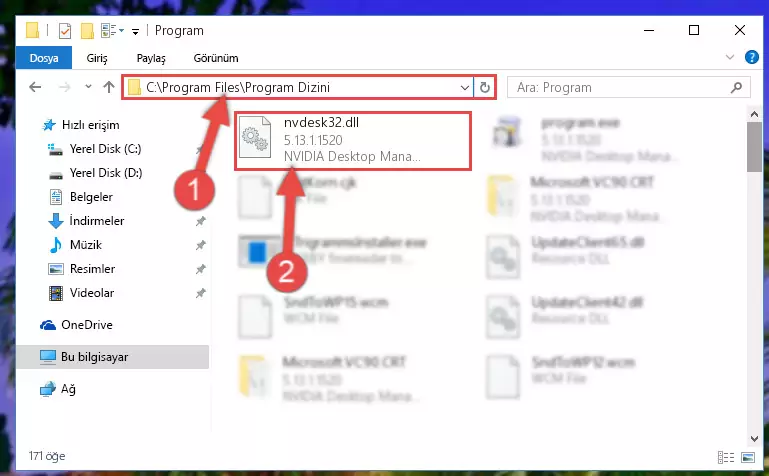The height and width of the screenshot is (476, 769).
Task: Minimize the Program window
Action: [649, 30]
